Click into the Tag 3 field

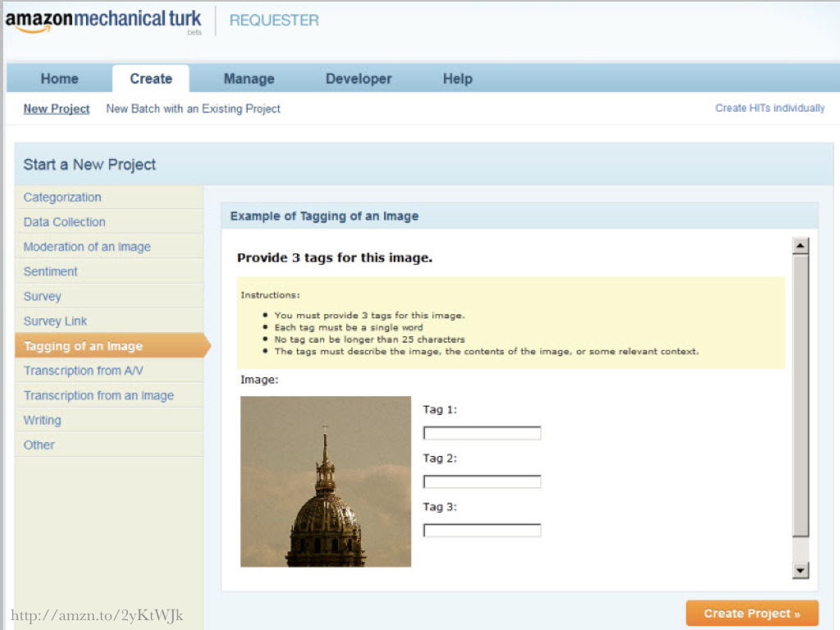[482, 531]
